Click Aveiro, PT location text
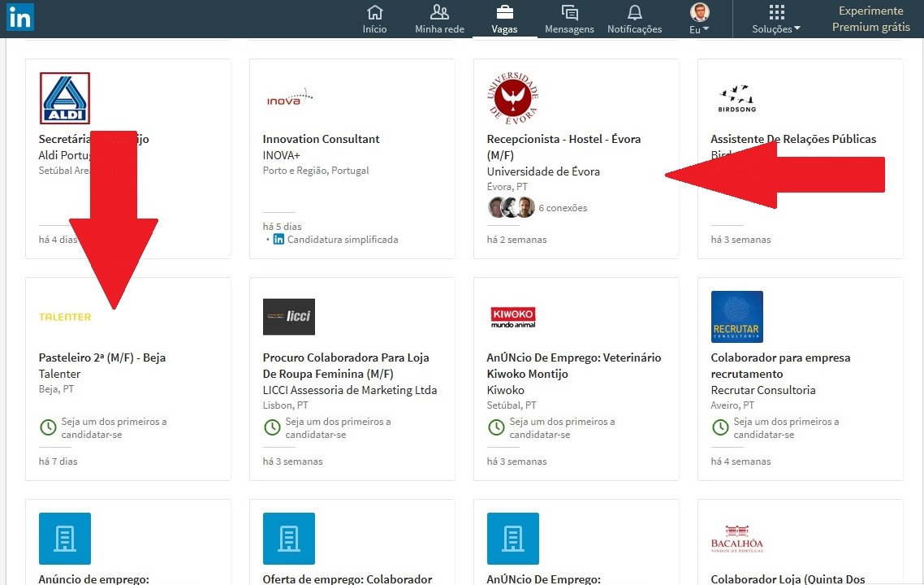Viewport: 924px width, 585px height. pos(732,405)
